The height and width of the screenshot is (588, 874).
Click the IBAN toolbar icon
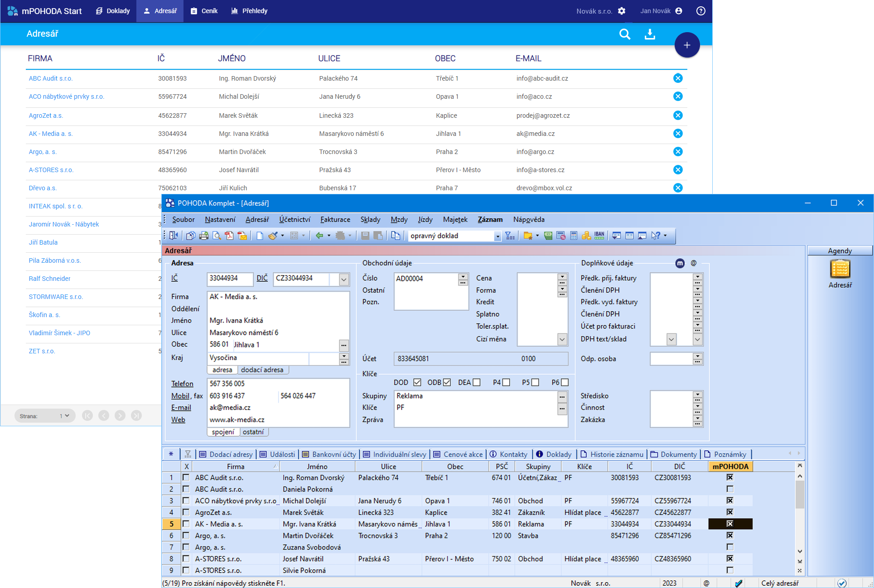point(599,236)
